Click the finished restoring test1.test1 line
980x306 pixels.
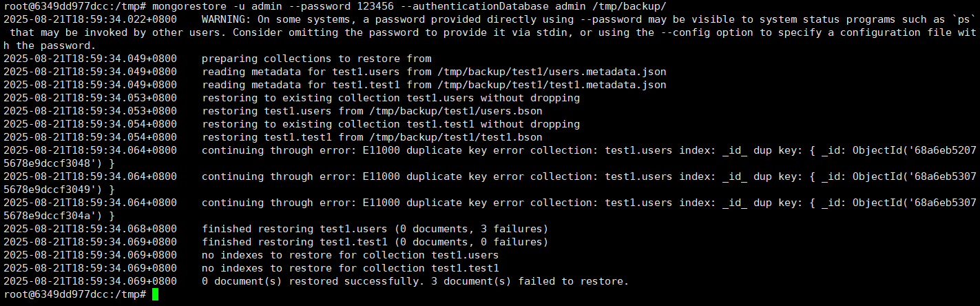click(x=375, y=241)
